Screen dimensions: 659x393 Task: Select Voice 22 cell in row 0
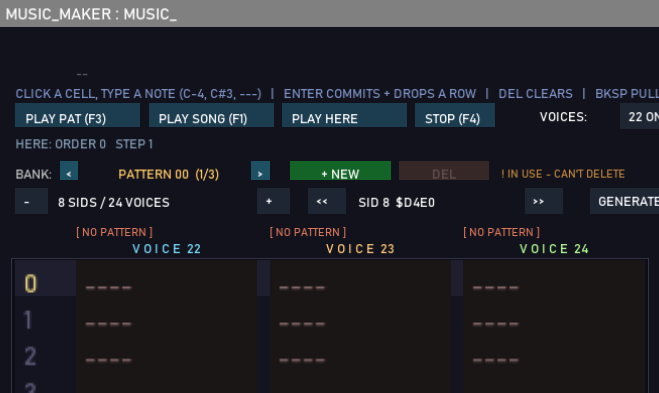click(x=166, y=278)
